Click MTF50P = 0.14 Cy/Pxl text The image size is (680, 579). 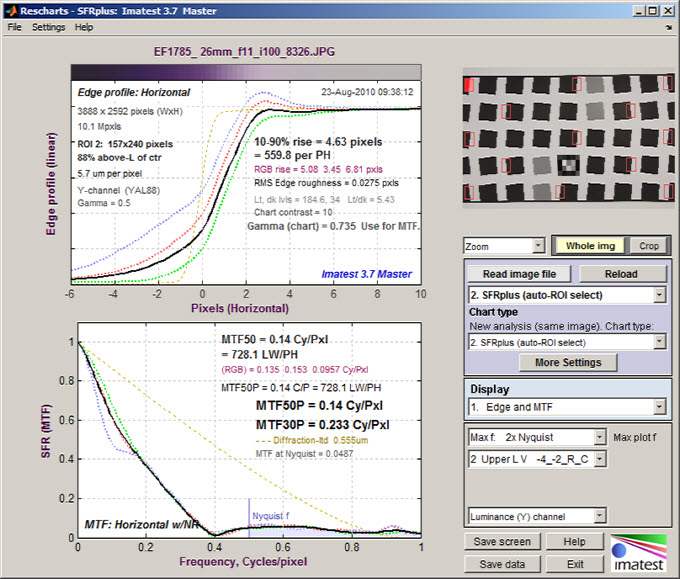coord(319,406)
